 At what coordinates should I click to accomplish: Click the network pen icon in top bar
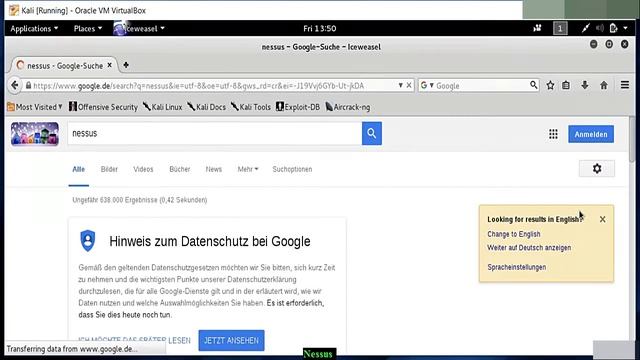(585, 28)
